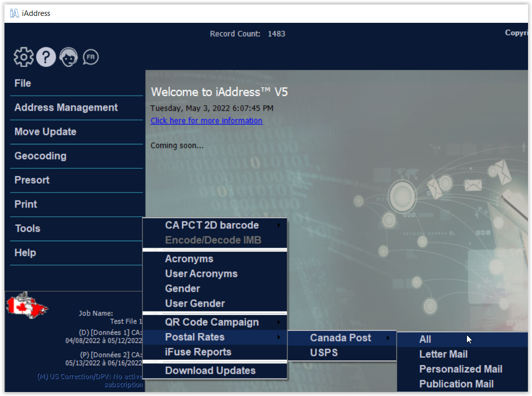Switch language with the FR icon
Screen dimensions: 532x396
click(90, 58)
